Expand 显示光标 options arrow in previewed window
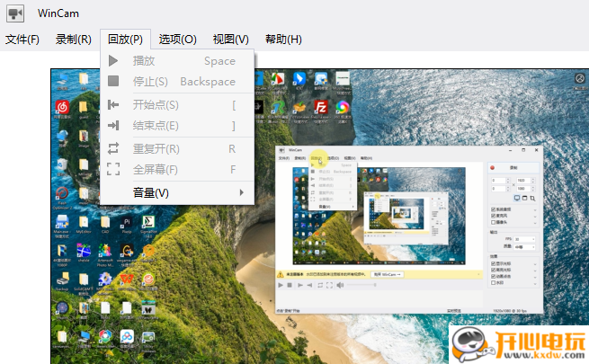589x364 pixels. pyautogui.click(x=535, y=264)
